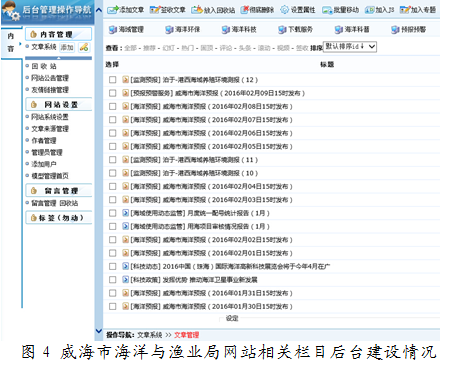Click the edit pencil icon beside 文章系统 添加

[84, 47]
